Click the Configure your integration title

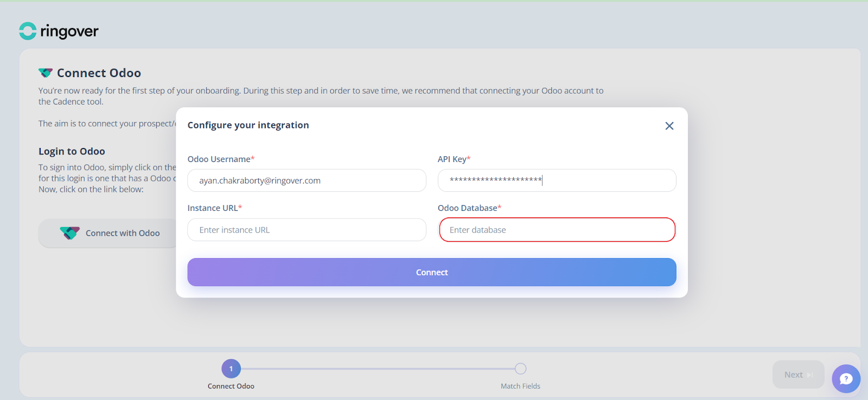coord(248,125)
